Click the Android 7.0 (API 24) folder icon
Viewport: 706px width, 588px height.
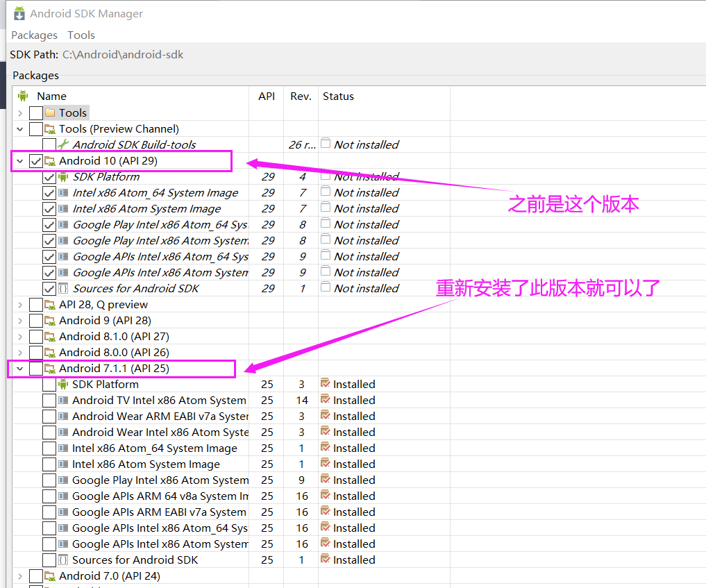click(x=50, y=577)
